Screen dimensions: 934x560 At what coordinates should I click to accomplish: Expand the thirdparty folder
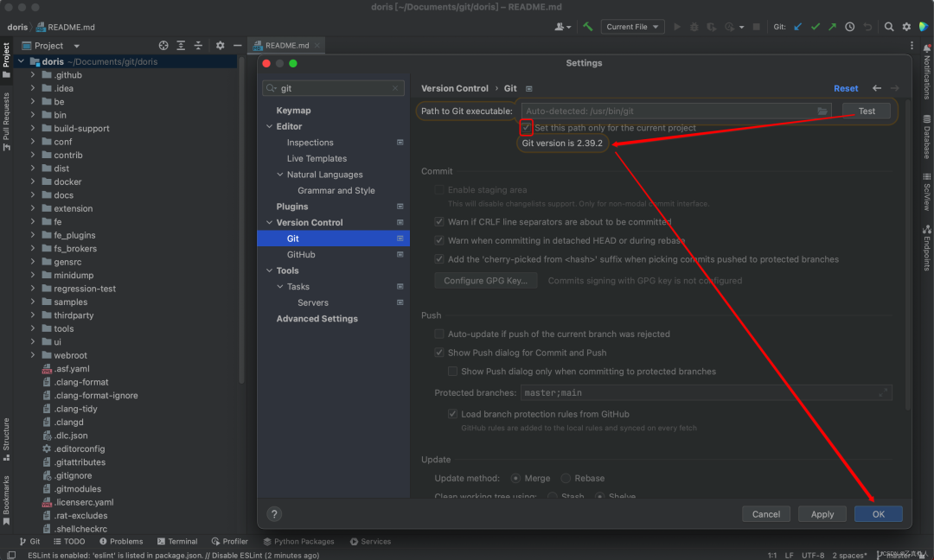(33, 315)
